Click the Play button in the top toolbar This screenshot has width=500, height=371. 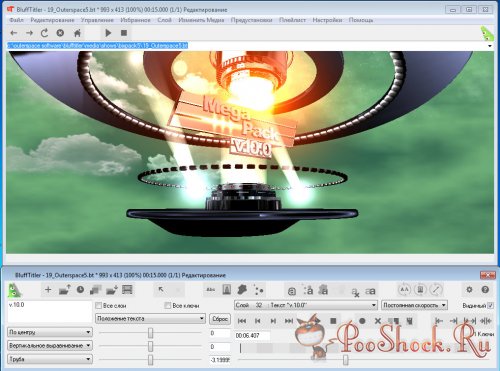click(108, 33)
